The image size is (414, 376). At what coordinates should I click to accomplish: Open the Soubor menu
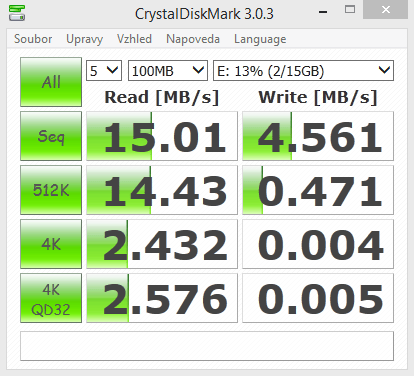[x=33, y=39]
